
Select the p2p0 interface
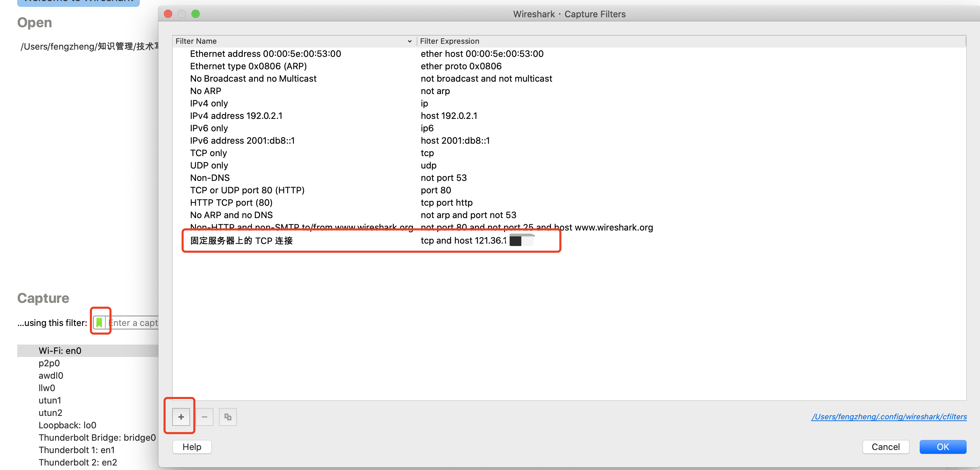coord(49,363)
